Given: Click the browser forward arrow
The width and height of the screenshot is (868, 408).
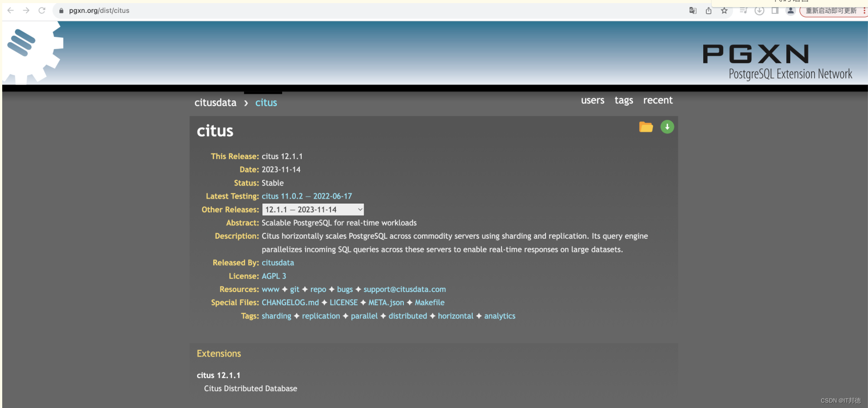Looking at the screenshot, I should coord(26,10).
